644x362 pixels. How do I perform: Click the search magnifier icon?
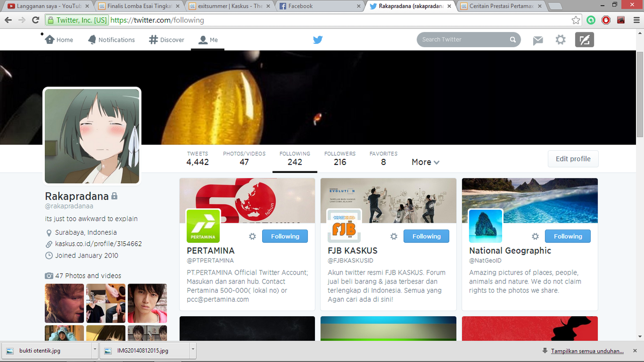click(513, 40)
